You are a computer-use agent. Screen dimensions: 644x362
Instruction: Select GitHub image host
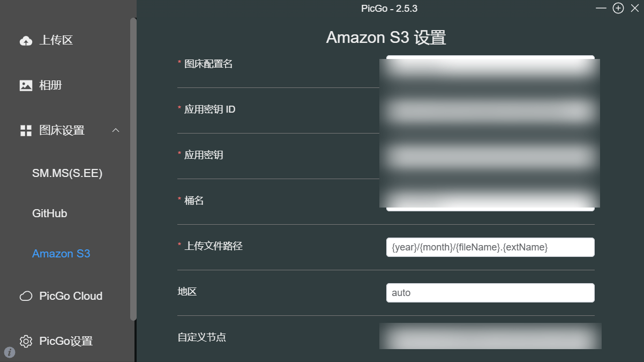[x=50, y=213]
